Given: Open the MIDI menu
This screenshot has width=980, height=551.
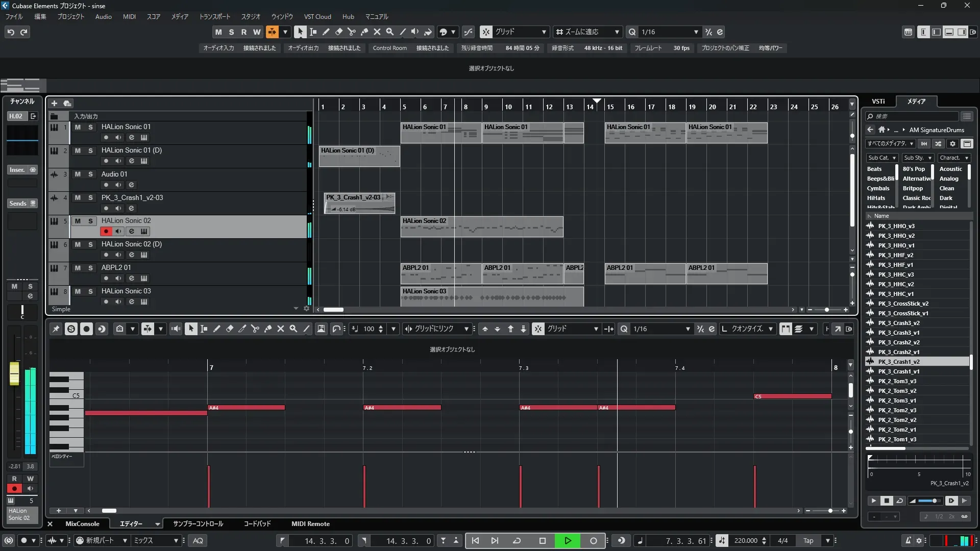Looking at the screenshot, I should pos(129,16).
